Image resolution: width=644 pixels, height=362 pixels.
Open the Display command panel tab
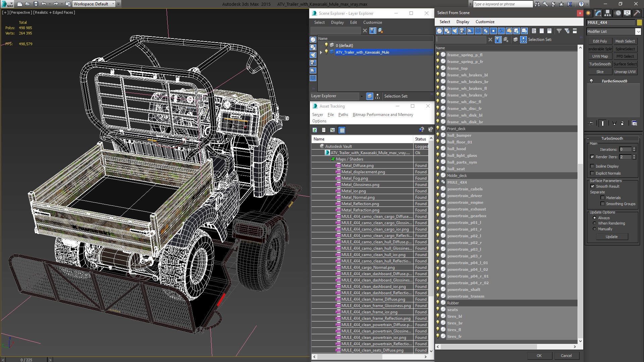627,13
